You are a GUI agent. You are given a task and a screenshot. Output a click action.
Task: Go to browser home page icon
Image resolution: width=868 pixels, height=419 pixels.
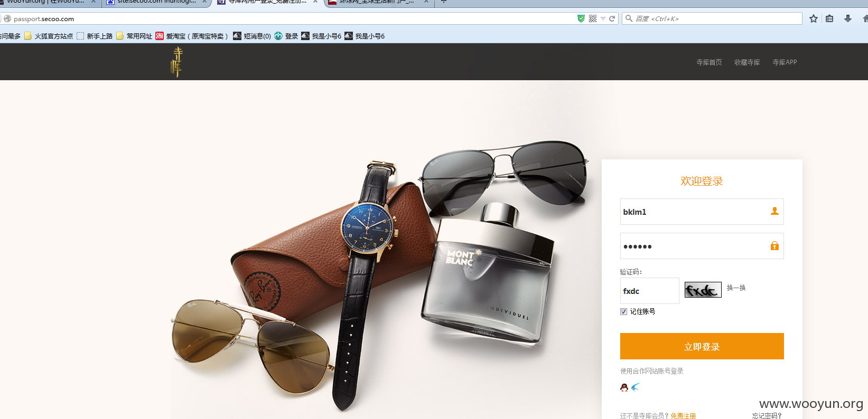click(x=865, y=18)
